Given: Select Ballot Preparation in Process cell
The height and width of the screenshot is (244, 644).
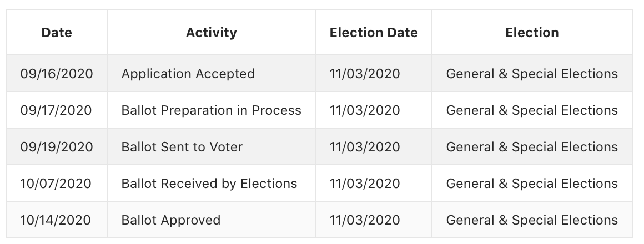Looking at the screenshot, I should click(x=211, y=110).
